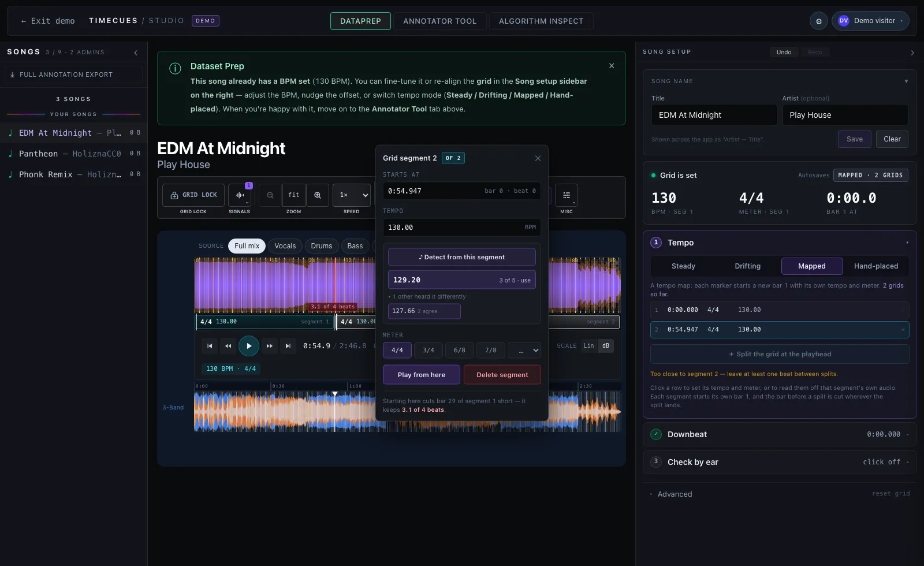
Task: Open the Misc options menu
Action: [x=567, y=195]
